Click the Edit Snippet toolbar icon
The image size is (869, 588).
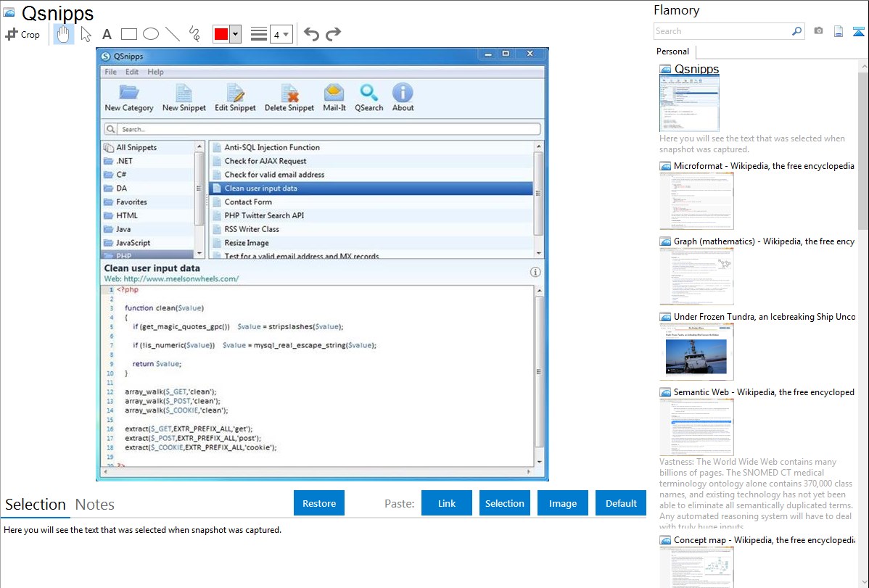(235, 93)
